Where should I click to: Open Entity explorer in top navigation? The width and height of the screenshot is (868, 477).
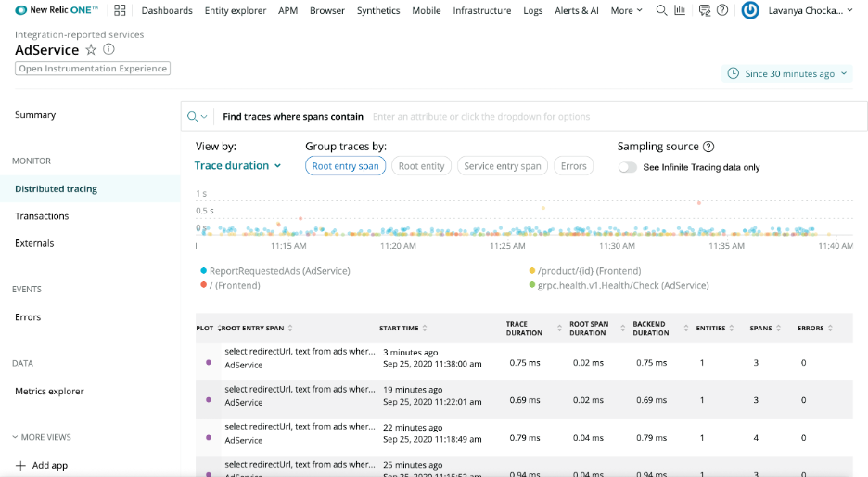(x=236, y=10)
